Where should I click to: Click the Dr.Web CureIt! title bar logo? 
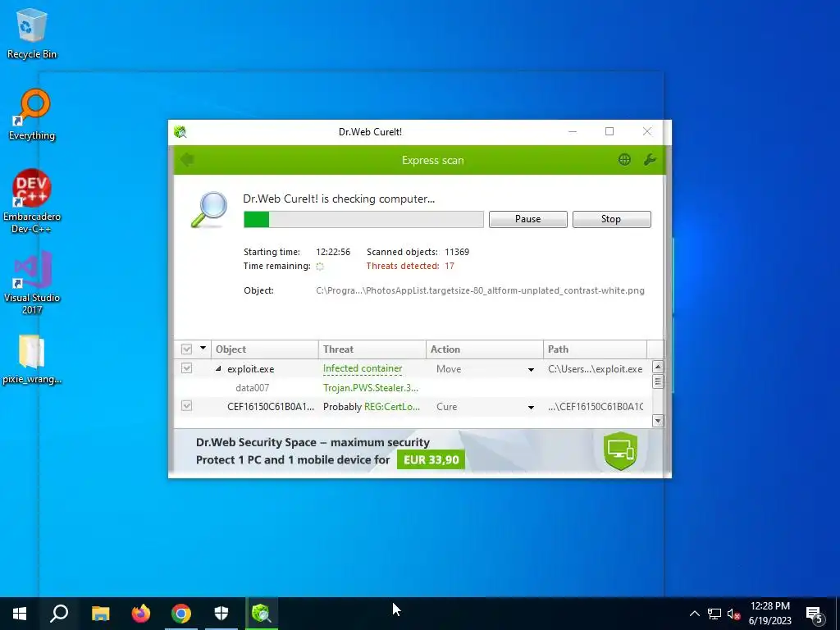point(180,132)
